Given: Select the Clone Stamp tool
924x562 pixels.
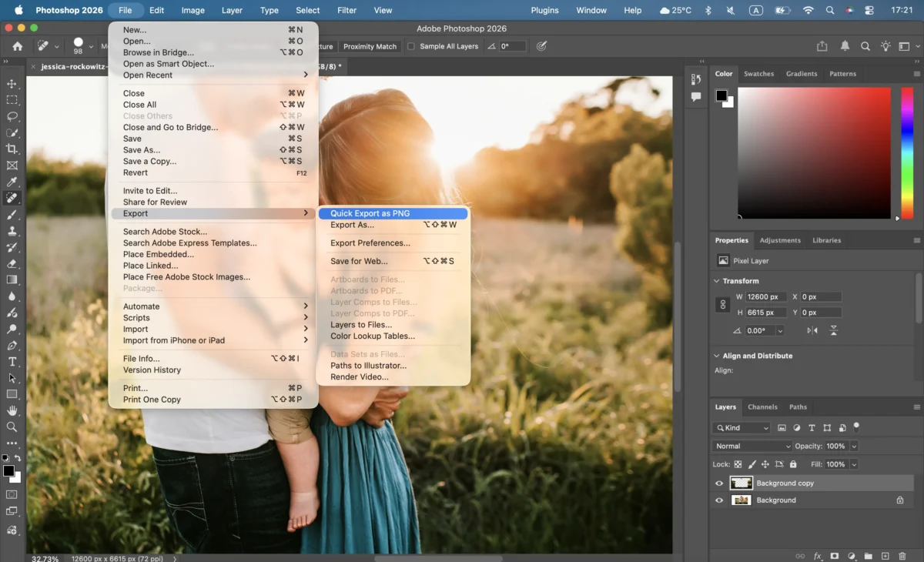Looking at the screenshot, I should pos(12,231).
